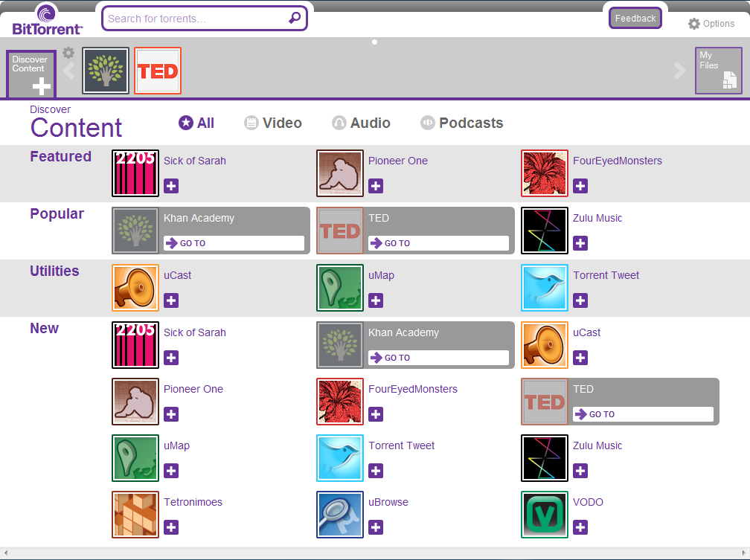The height and width of the screenshot is (560, 750).
Task: Open Zulu Music link in Popular
Action: pos(597,218)
